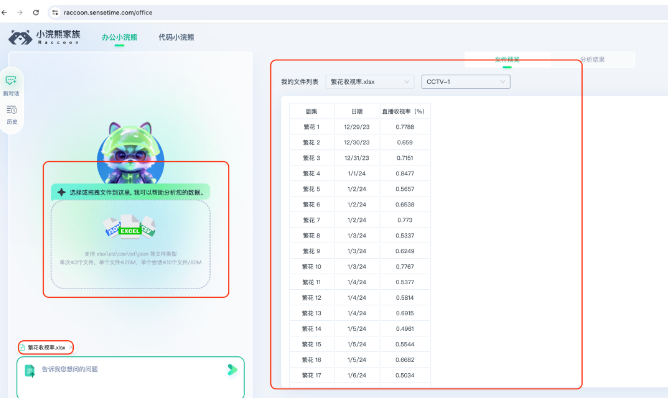Open the CCTV-1 sheet dropdown
Screen dimensions: 672x398
(x=466, y=81)
